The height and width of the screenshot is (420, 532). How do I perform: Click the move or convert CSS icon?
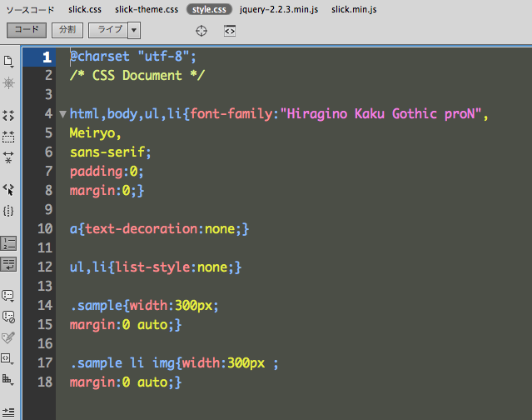7,379
